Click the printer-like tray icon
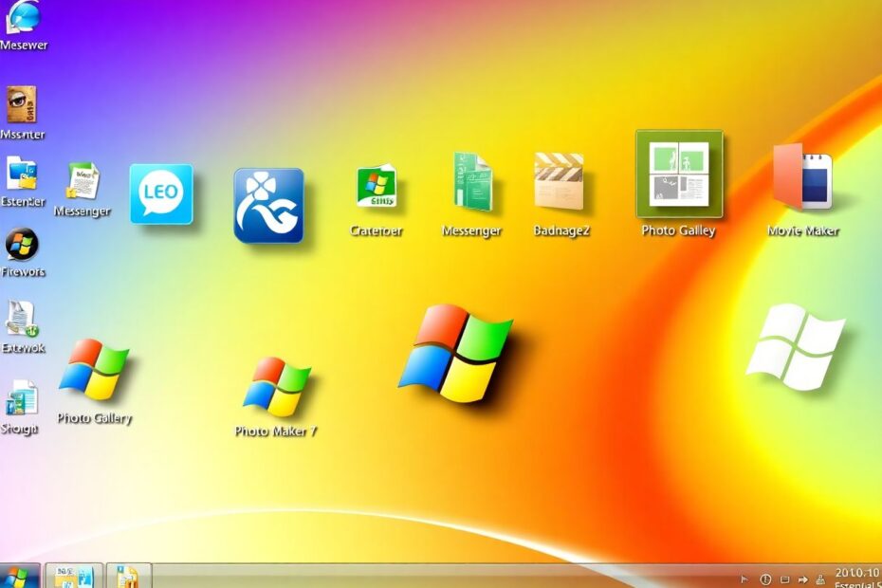Screen dimensions: 882x588 820,579
